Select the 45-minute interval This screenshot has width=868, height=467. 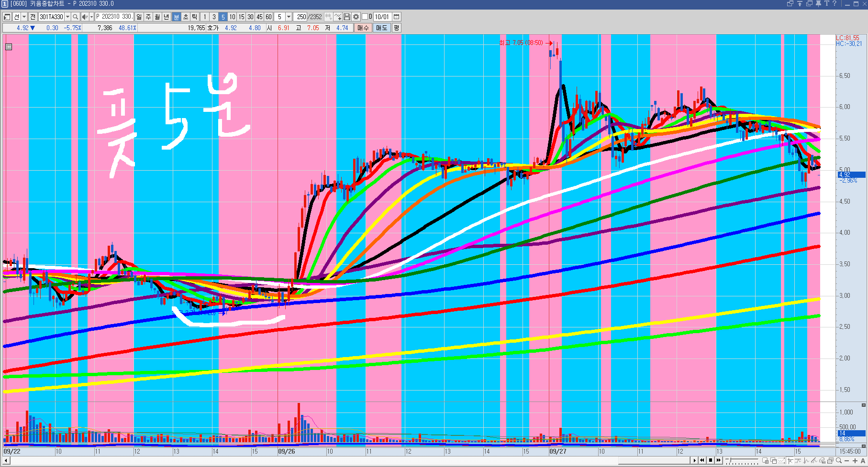click(x=259, y=17)
